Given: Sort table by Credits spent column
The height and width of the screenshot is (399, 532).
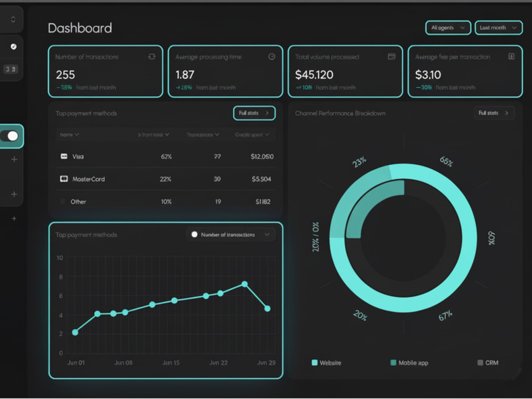Looking at the screenshot, I should click(252, 135).
